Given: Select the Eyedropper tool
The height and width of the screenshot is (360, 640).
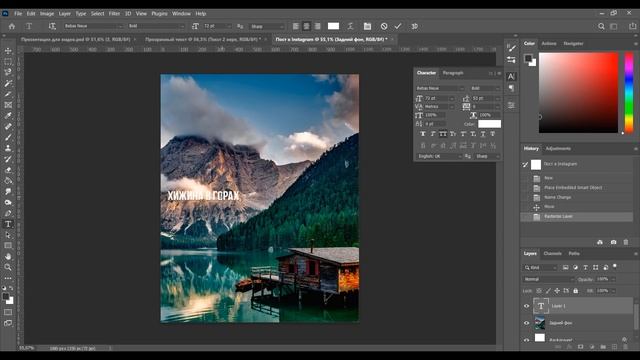Looking at the screenshot, I should click(x=8, y=116).
